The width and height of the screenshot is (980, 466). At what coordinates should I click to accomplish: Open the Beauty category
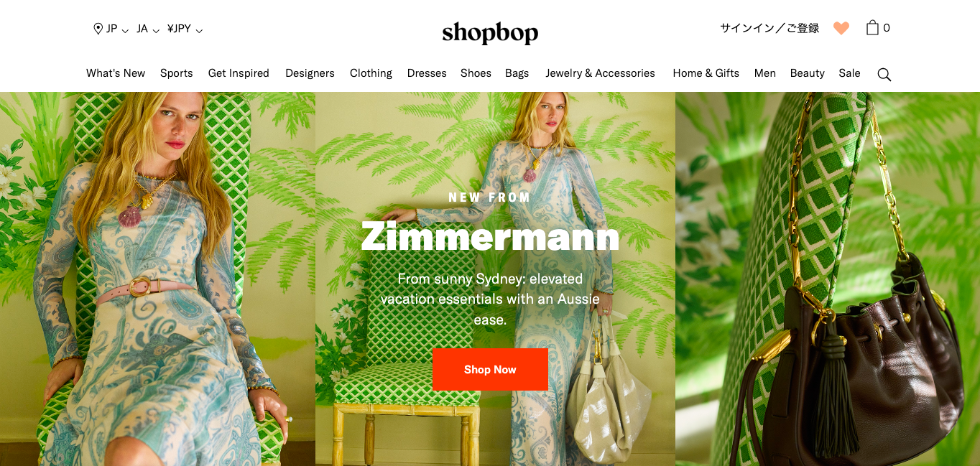807,73
